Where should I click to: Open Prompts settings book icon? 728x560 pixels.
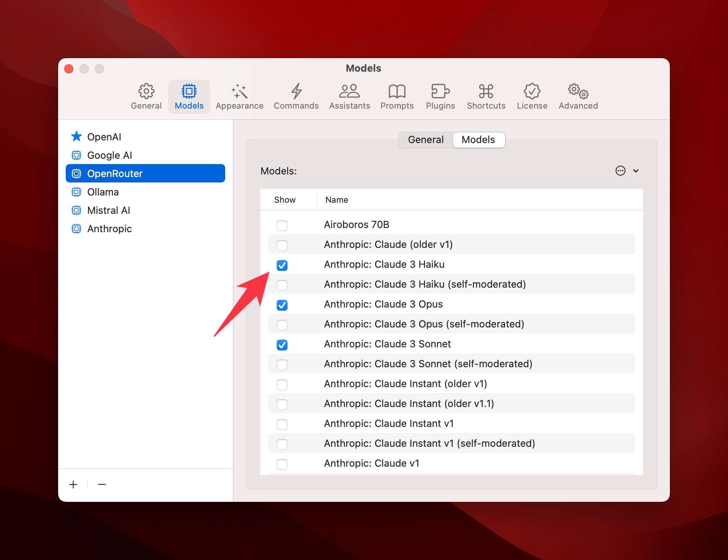397,91
